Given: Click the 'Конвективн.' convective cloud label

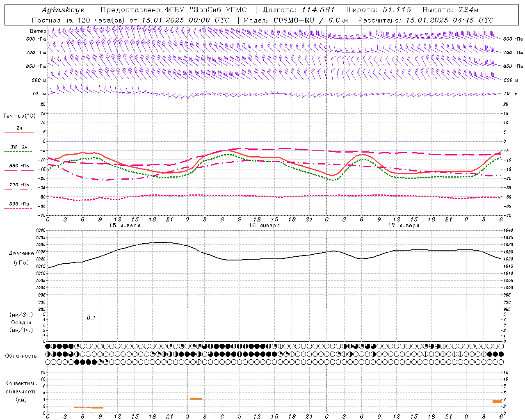Looking at the screenshot, I should point(21,383).
